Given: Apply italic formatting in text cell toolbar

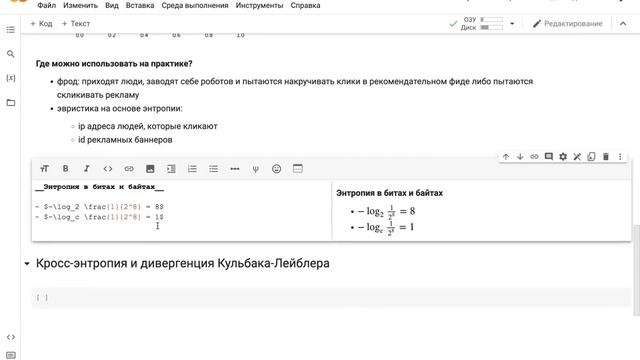Looking at the screenshot, I should click(87, 169).
